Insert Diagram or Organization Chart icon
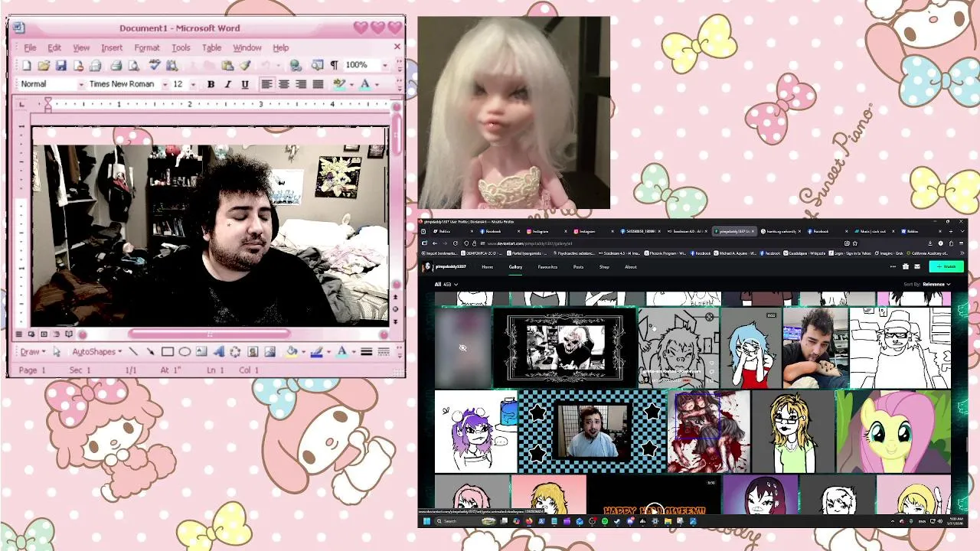The image size is (980, 551). point(235,352)
